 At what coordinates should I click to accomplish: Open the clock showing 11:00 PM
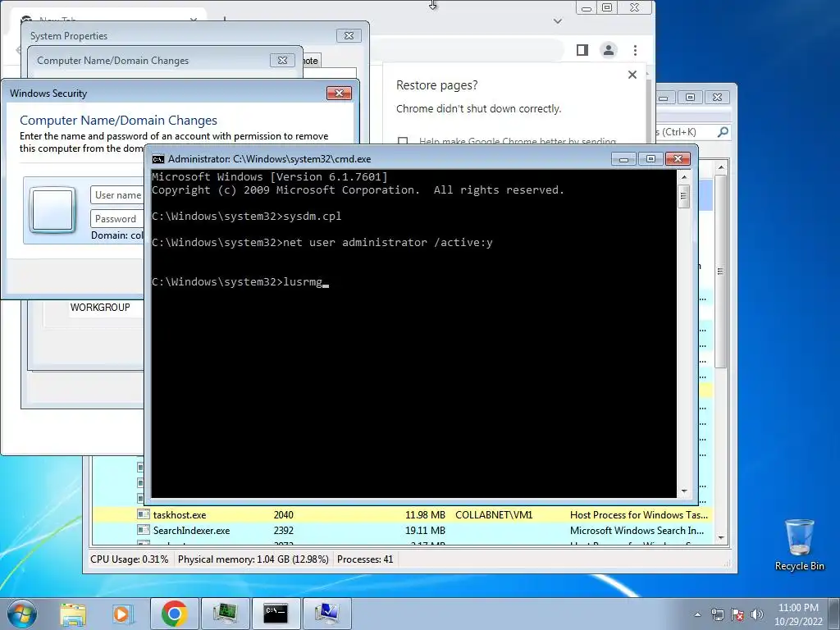(x=798, y=614)
